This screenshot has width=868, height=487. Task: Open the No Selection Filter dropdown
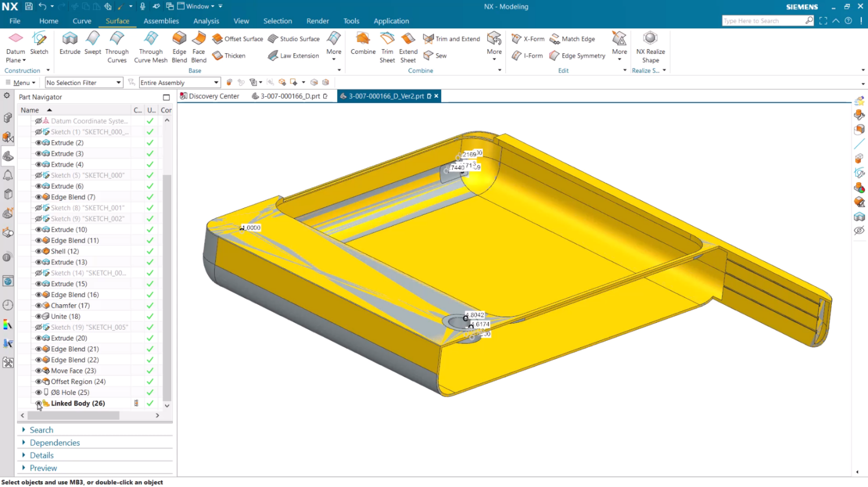[84, 83]
